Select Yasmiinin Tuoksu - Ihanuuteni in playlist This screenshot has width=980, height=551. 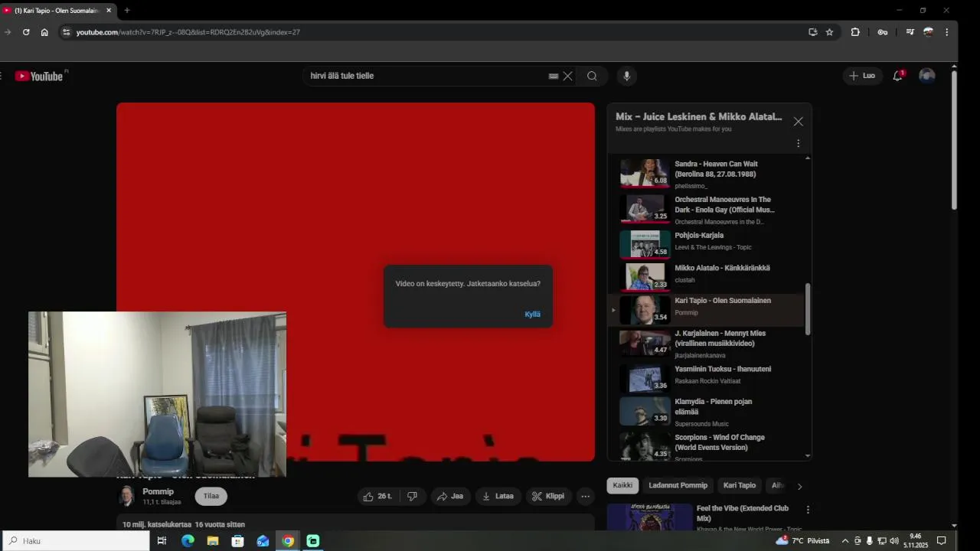[707, 377]
